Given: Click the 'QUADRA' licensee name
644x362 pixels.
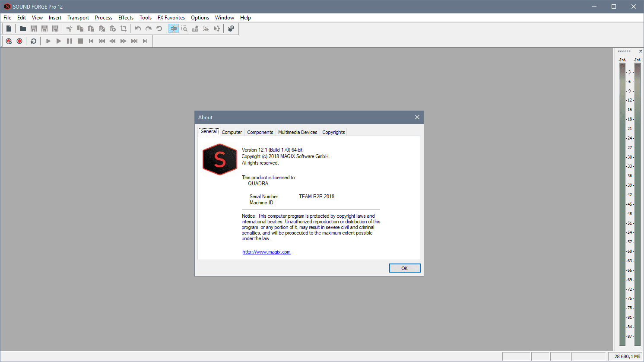Looking at the screenshot, I should 258,184.
